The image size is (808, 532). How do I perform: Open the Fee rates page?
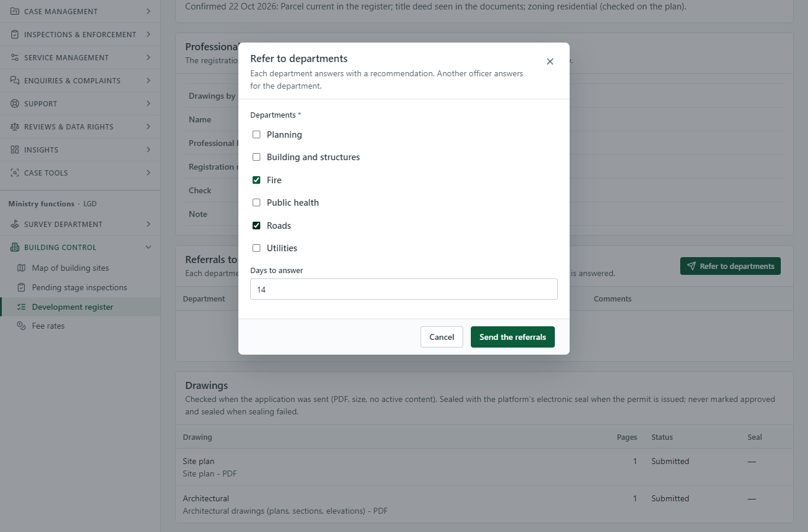point(48,326)
